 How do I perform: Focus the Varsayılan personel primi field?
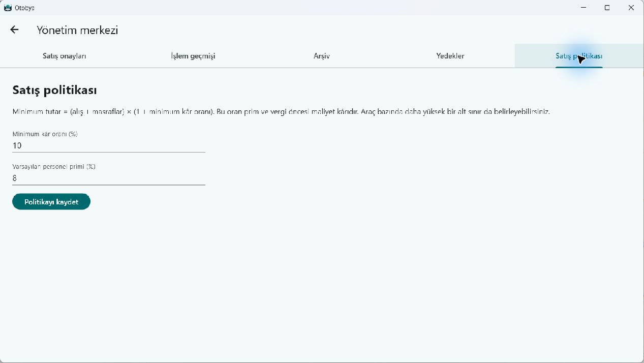click(109, 178)
